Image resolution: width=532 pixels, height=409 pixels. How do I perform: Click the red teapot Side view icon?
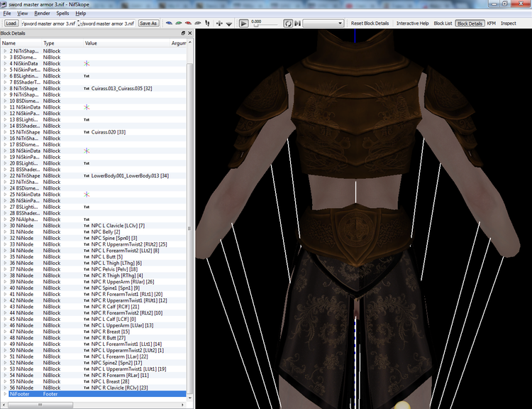188,23
